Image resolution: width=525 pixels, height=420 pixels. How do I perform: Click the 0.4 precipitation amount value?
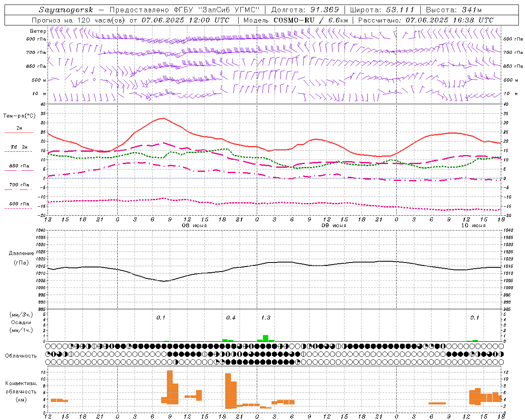click(x=231, y=317)
